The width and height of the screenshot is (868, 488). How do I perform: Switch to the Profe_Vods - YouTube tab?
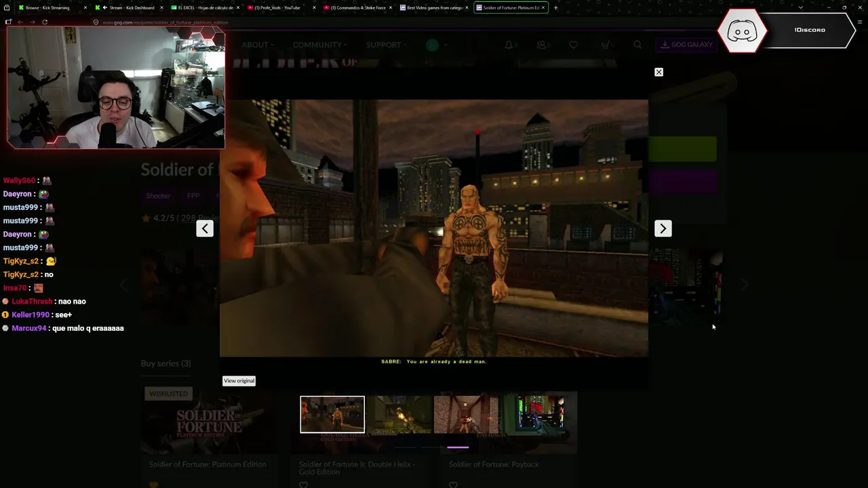[281, 7]
